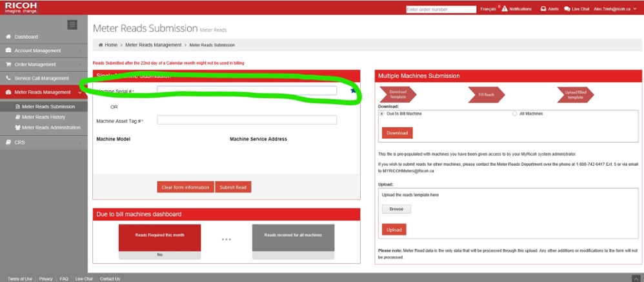Screen dimensions: 644x282
Task: Click the Fill Reads step arrow
Action: 487,94
